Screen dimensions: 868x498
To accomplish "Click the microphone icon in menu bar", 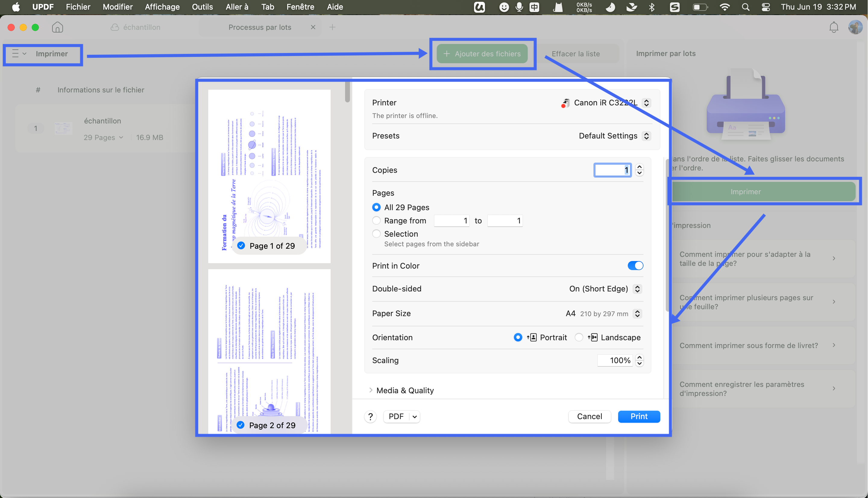I will click(519, 7).
